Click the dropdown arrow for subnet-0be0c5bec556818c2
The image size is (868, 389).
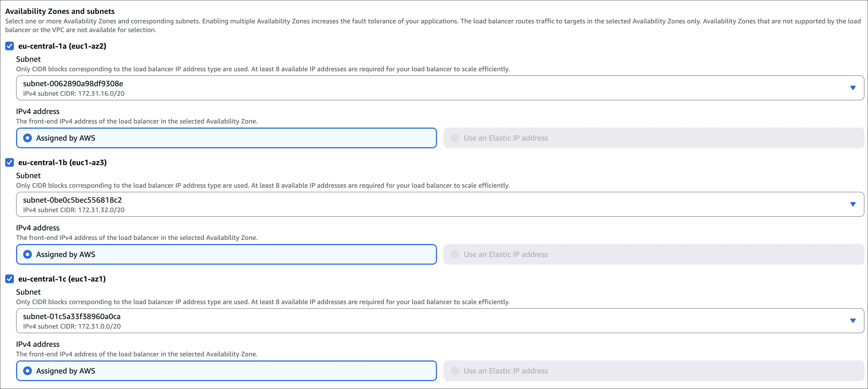pyautogui.click(x=852, y=205)
